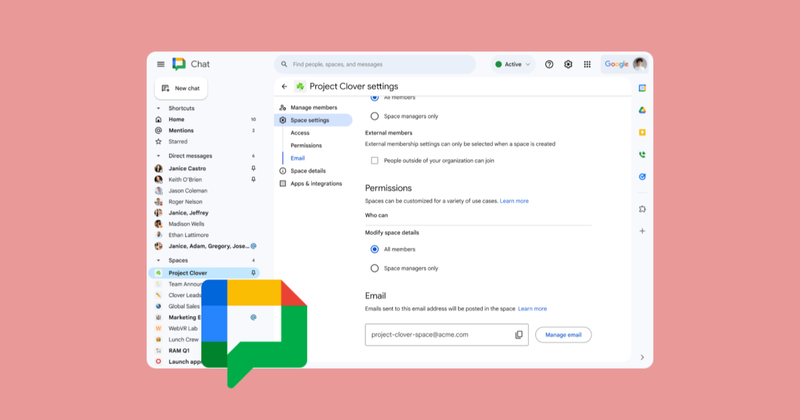Jump to the Email subsection
800x420 pixels.
(x=297, y=158)
